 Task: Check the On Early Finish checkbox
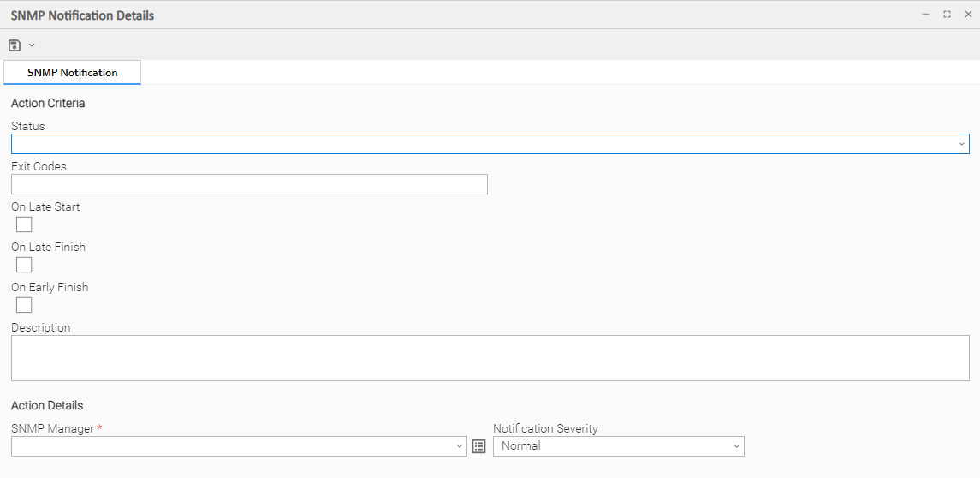[x=24, y=305]
